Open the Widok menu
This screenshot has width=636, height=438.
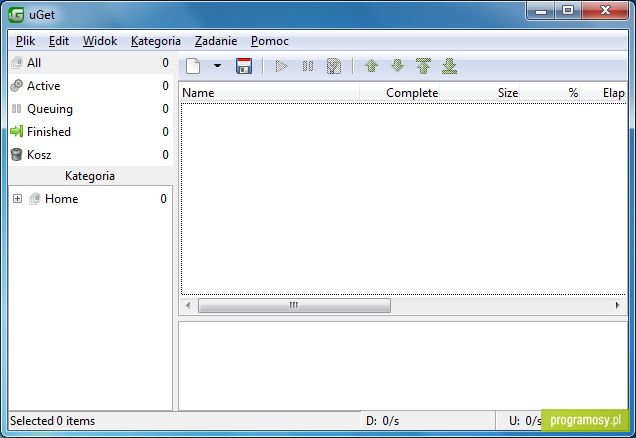[100, 41]
